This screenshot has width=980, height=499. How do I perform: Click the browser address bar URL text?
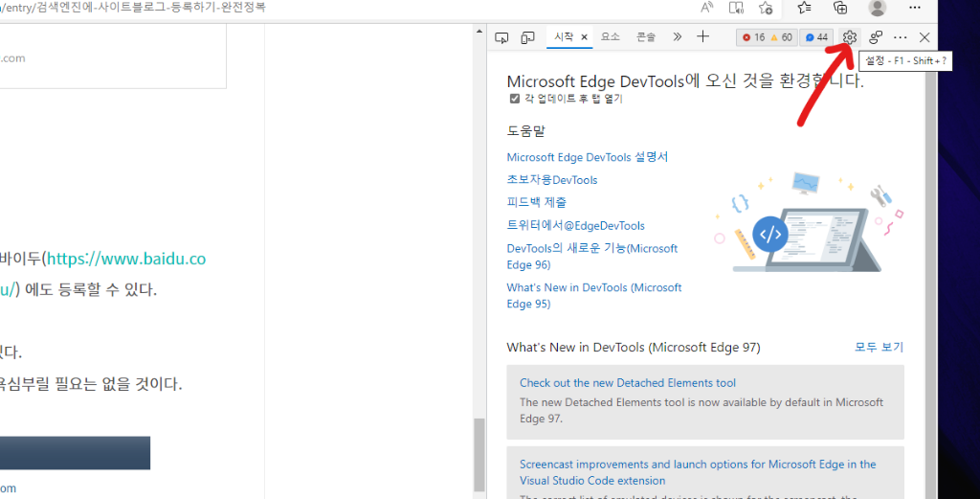pyautogui.click(x=132, y=8)
